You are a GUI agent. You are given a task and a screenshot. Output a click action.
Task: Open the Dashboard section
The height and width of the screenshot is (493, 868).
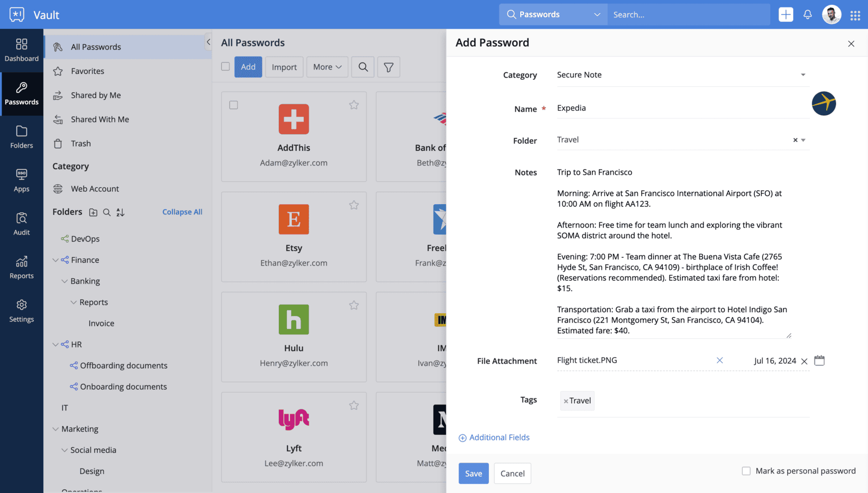[x=22, y=50]
